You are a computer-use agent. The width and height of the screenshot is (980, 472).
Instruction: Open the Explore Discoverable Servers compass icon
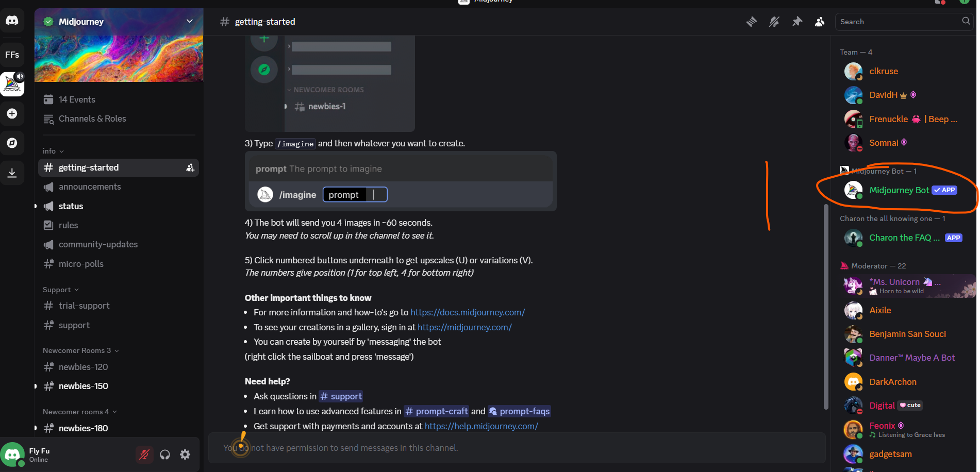(x=12, y=143)
